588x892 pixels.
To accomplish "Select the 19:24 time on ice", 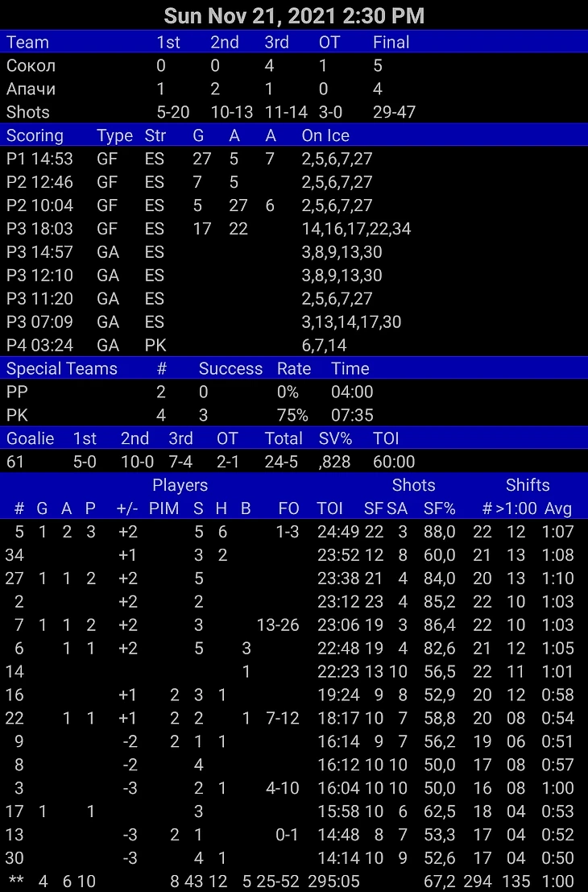I will (x=338, y=695).
